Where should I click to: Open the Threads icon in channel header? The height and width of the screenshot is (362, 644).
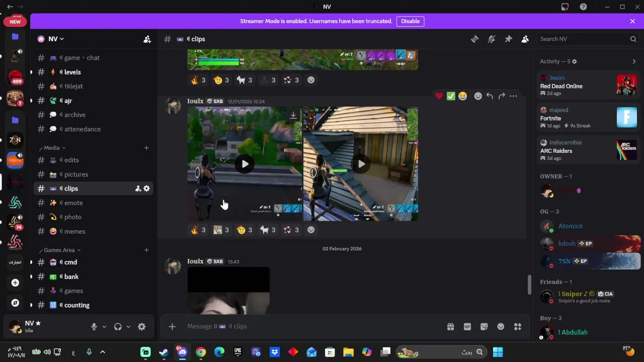pos(474,39)
